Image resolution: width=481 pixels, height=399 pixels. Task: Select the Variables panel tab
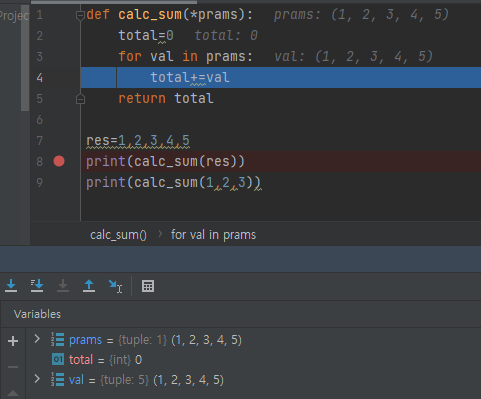[37, 314]
